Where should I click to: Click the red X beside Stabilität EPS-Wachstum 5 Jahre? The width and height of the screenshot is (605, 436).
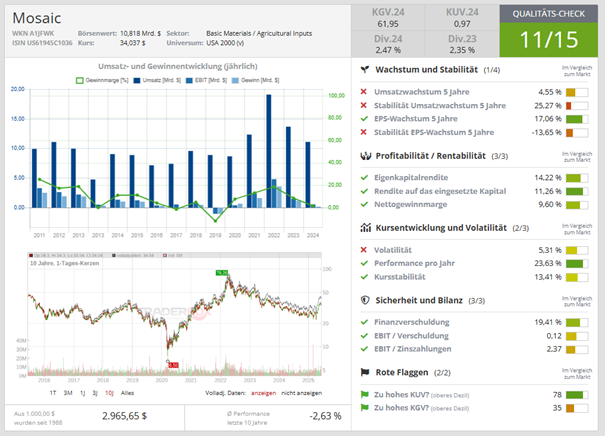point(363,132)
